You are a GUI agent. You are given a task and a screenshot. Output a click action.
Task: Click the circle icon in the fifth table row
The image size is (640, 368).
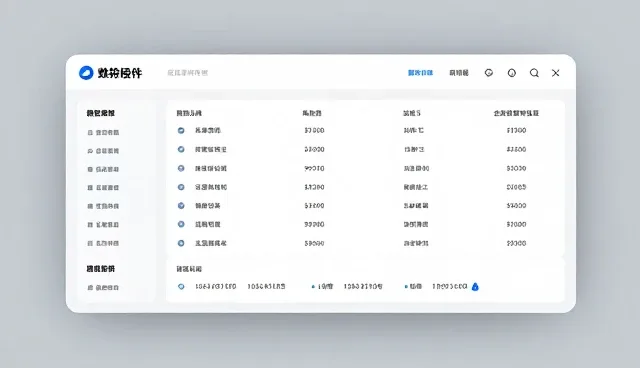tap(181, 206)
